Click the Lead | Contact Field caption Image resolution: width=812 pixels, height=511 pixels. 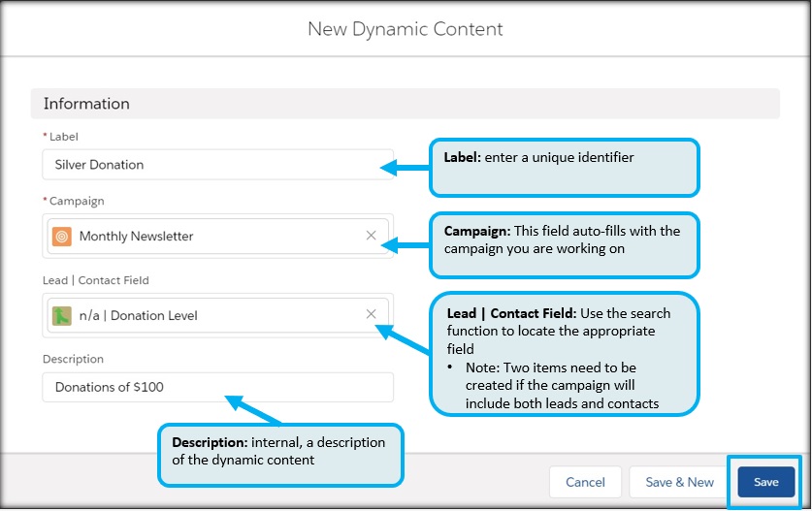95,280
